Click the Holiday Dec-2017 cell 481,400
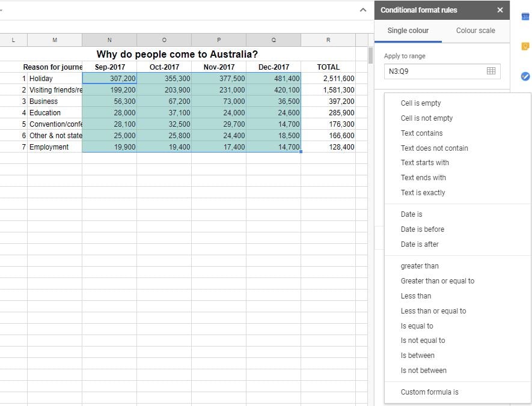Screen dimensions: 532x406 [274, 79]
